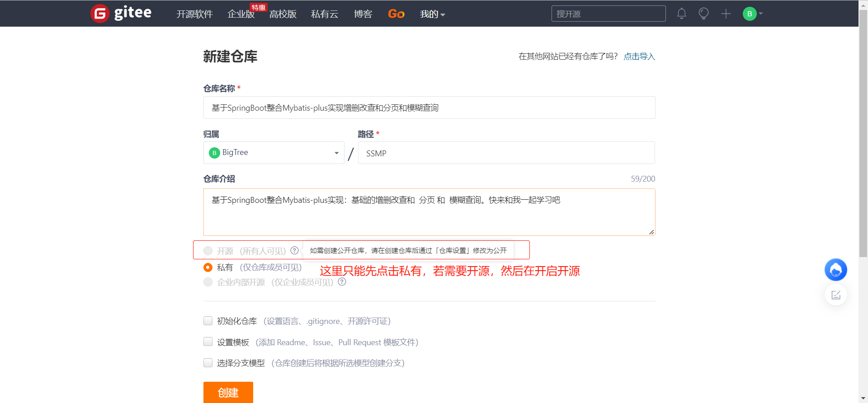Click the lightbulb icon in header
The width and height of the screenshot is (868, 403).
click(703, 14)
